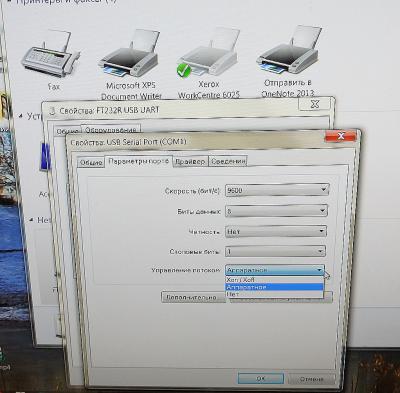Screen dimensions: 400x393
Task: Choose Xon / Xoff in flow control list
Action: [x=275, y=280]
